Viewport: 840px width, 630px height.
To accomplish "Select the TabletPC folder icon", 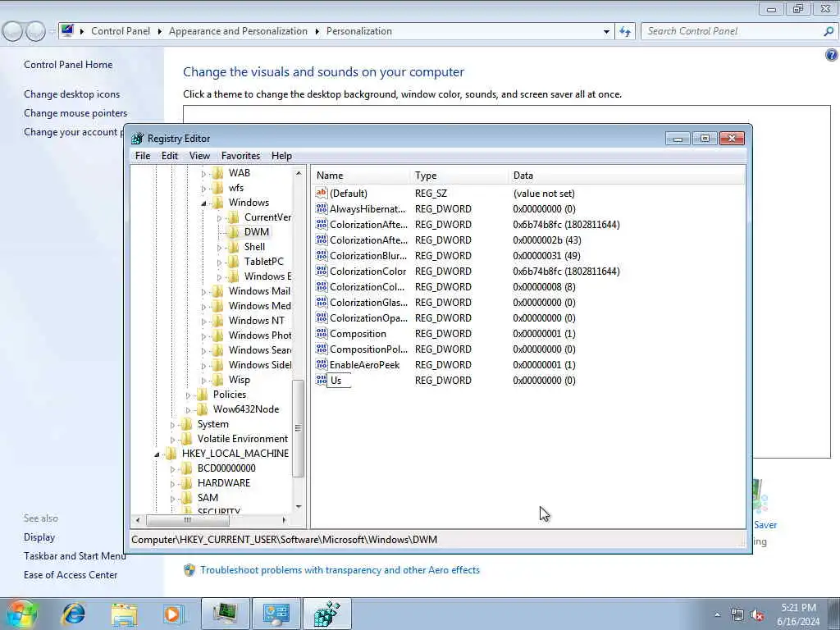I will tap(233, 262).
